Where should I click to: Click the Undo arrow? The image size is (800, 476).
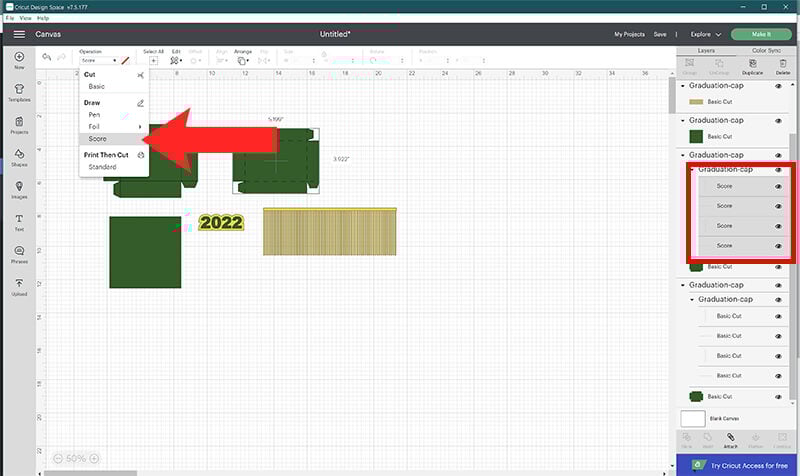(x=46, y=57)
